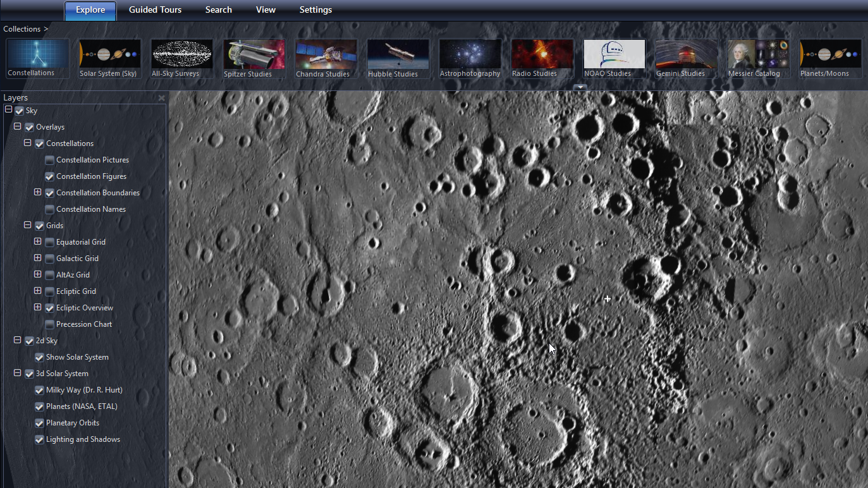Enable the Precession Chart checkbox
The height and width of the screenshot is (488, 868).
(x=49, y=324)
